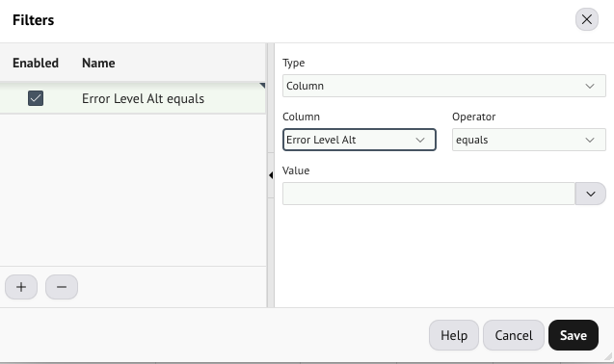Cancel the filter changes
614x364 pixels.
514,335
